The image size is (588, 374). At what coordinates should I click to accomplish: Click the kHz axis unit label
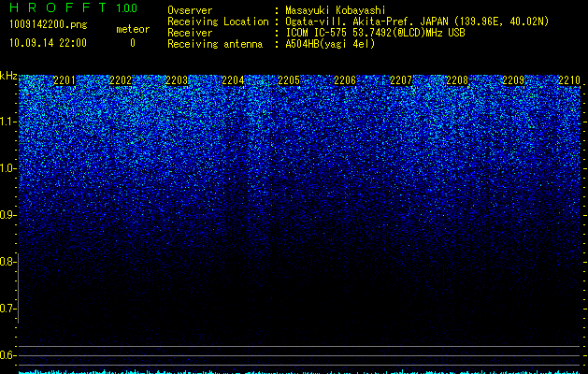[x=8, y=76]
